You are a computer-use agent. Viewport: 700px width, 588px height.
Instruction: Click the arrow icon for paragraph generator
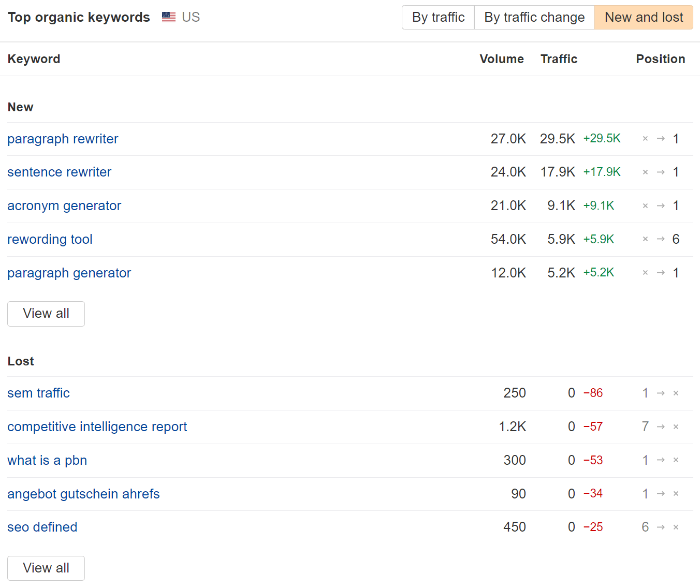(661, 273)
